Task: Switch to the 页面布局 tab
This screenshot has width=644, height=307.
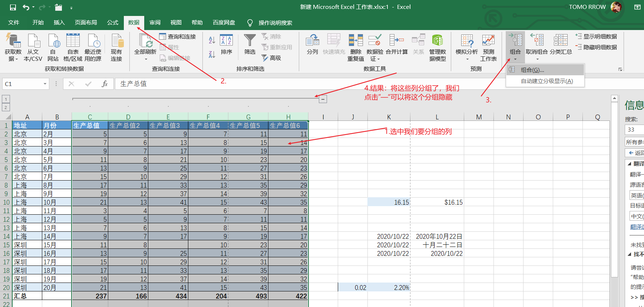Action: point(86,23)
